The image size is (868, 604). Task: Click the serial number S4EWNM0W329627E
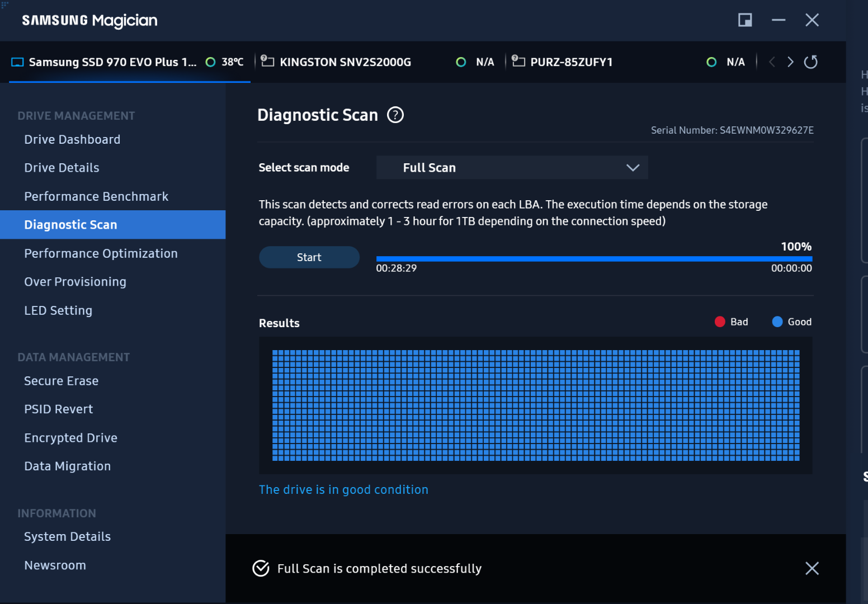766,130
